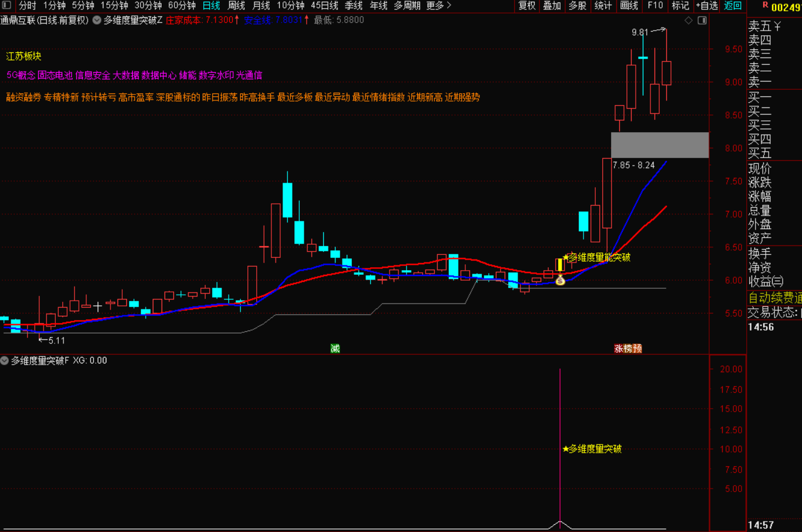Open the 多维度量突破F sub-chart indicator dropdown
The image size is (802, 532).
click(5, 361)
